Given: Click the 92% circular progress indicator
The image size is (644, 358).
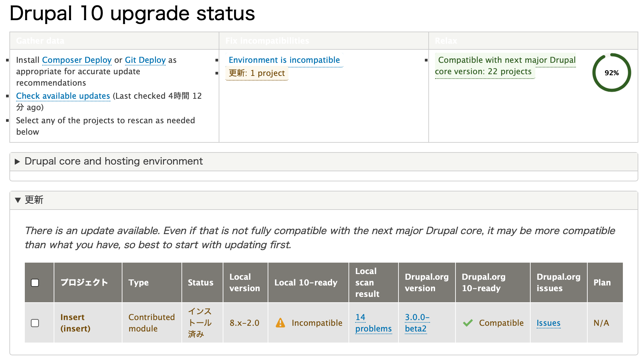Looking at the screenshot, I should pyautogui.click(x=611, y=73).
